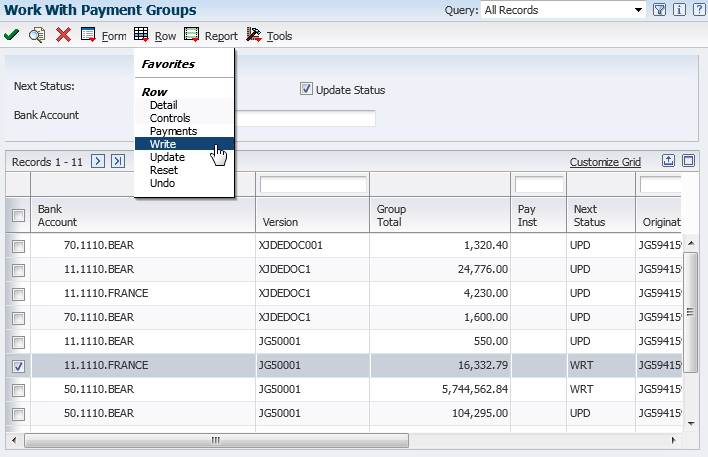Viewport: 708px width, 457px height.
Task: Click the Next Status column header
Action: [601, 215]
